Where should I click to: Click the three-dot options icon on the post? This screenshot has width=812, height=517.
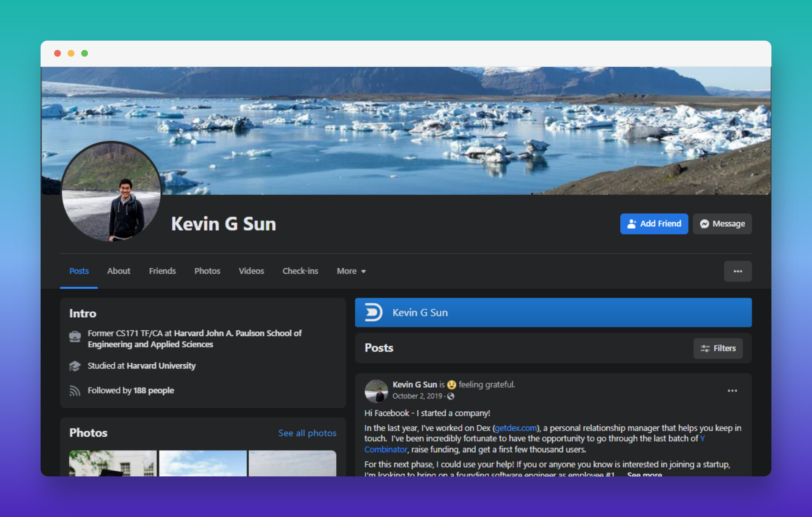(x=732, y=390)
